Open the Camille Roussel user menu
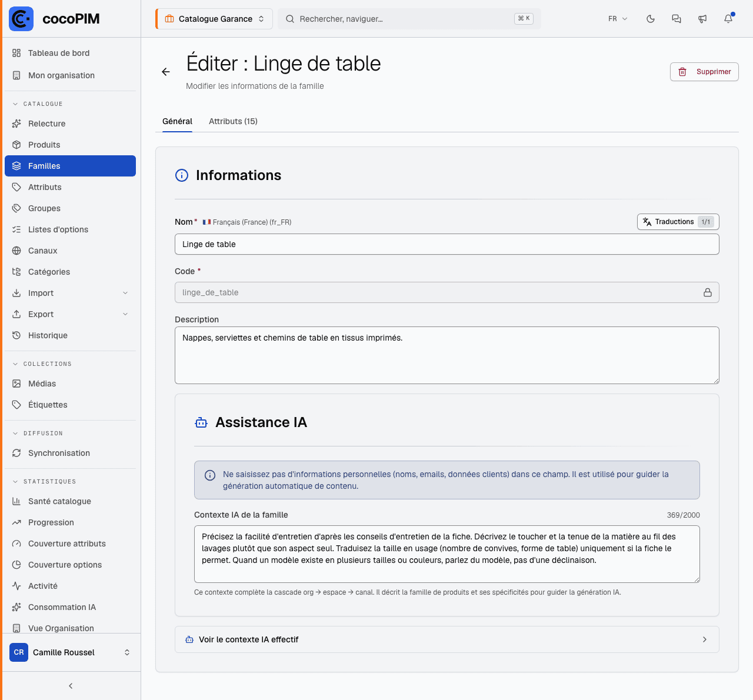Screen dimensions: 753x700 click(x=71, y=652)
